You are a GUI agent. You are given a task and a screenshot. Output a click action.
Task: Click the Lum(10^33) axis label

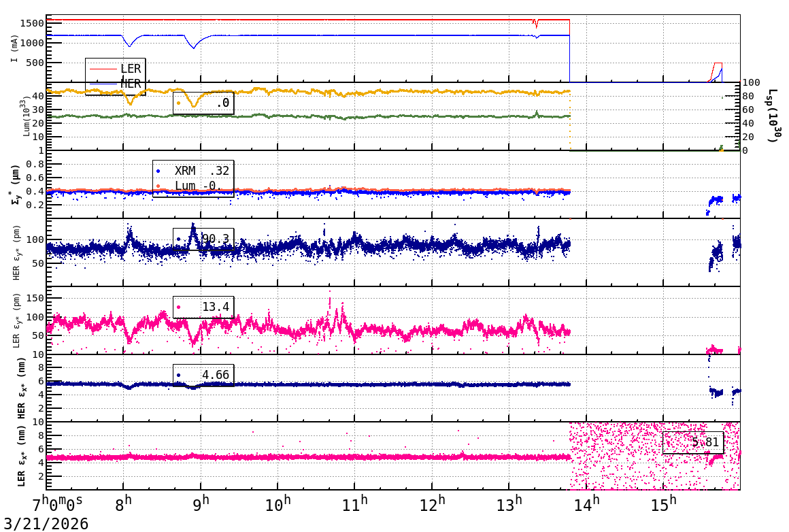click(26, 117)
